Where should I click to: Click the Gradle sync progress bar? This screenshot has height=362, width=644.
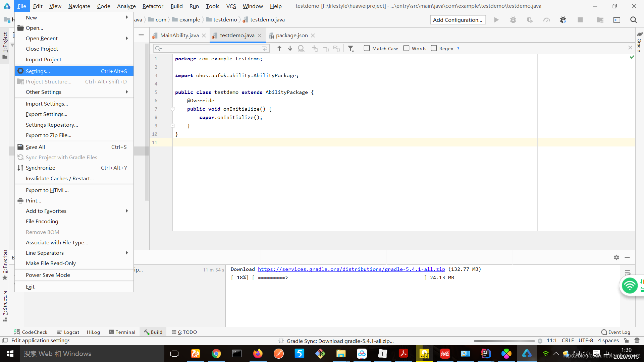504,341
